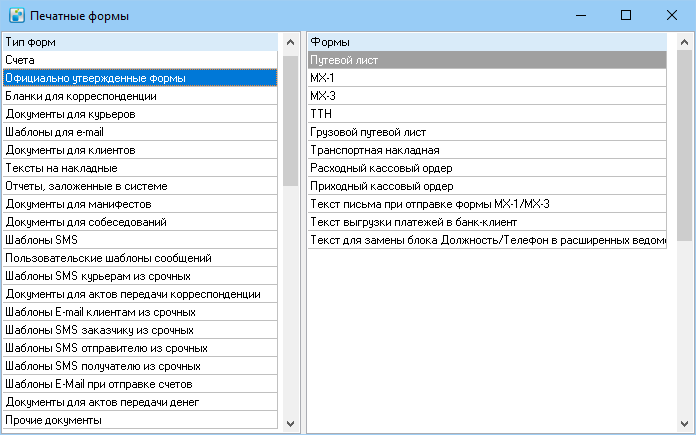Close the Печатные формы window
This screenshot has height=435, width=696.
672,16
